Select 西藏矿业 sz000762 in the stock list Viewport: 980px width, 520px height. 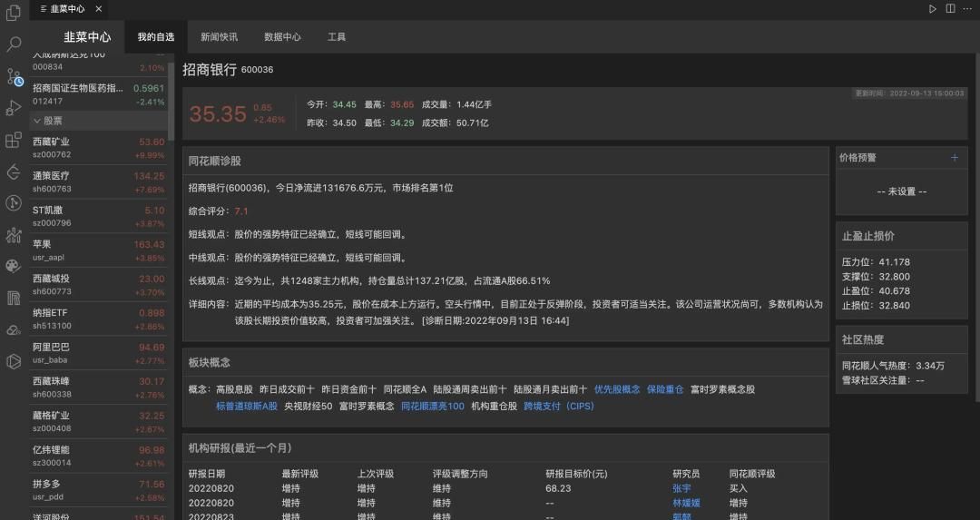point(98,148)
